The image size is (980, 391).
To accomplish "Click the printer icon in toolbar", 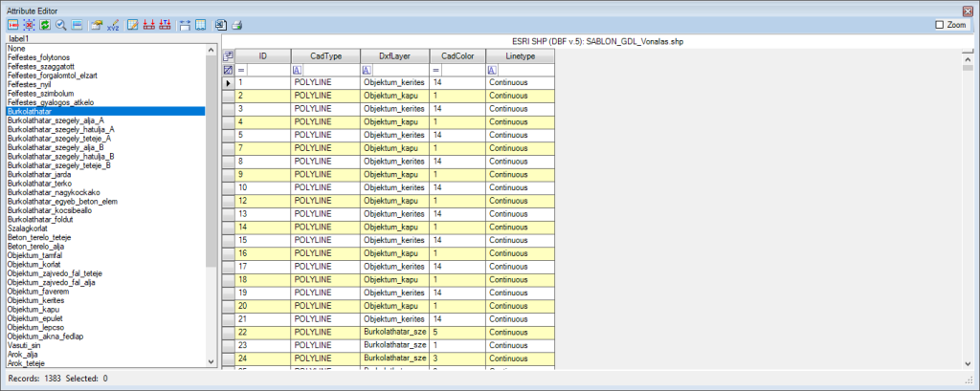I will click(x=237, y=26).
